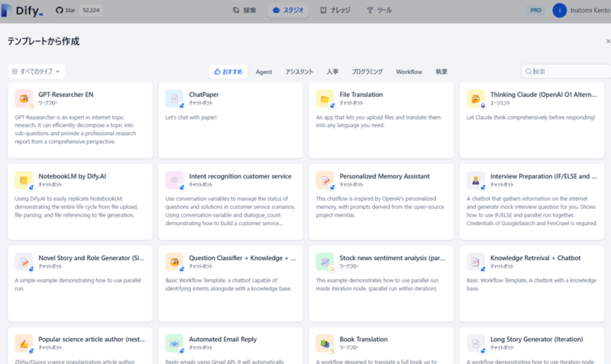Click the PRO plan badge
611x364 pixels.
pyautogui.click(x=536, y=10)
